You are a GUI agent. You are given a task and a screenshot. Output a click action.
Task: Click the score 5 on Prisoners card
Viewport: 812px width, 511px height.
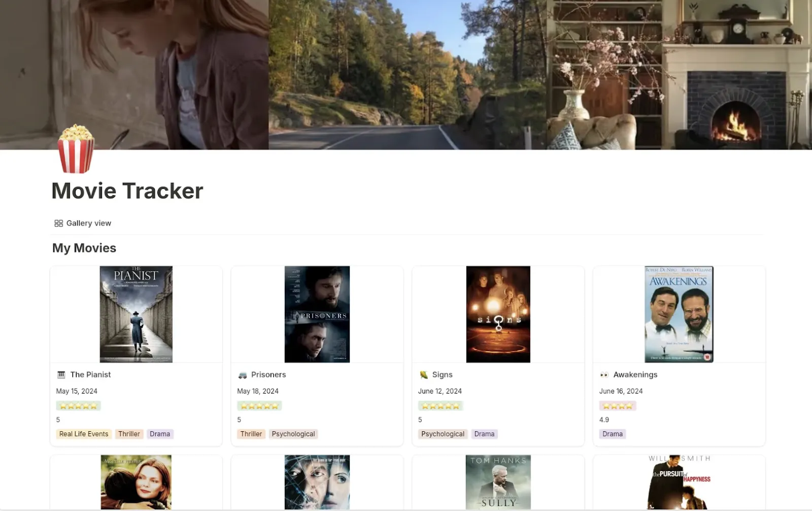tap(239, 420)
